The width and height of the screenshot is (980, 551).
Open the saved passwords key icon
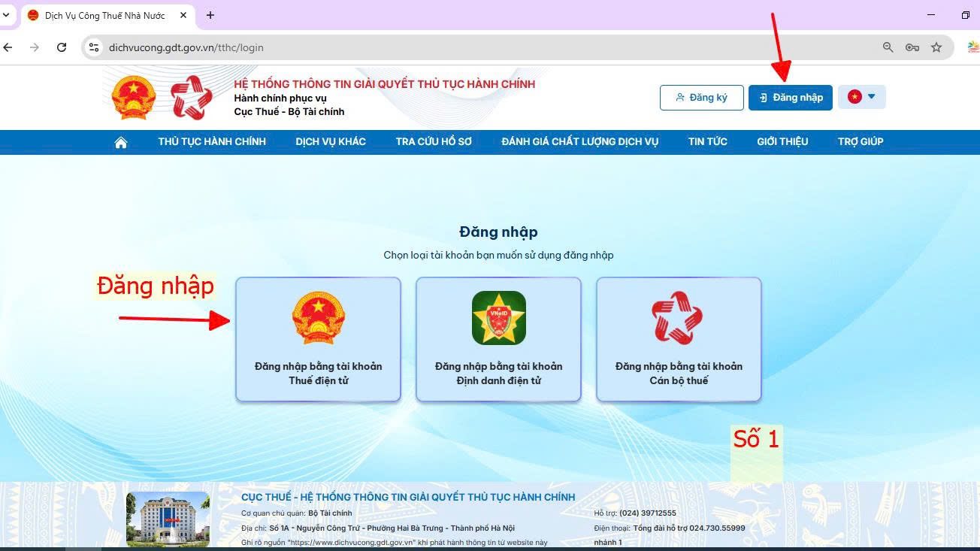pos(912,47)
